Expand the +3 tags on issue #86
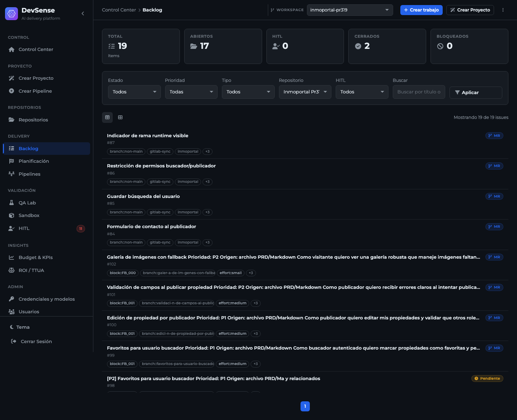This screenshot has width=517, height=420. 208,182
